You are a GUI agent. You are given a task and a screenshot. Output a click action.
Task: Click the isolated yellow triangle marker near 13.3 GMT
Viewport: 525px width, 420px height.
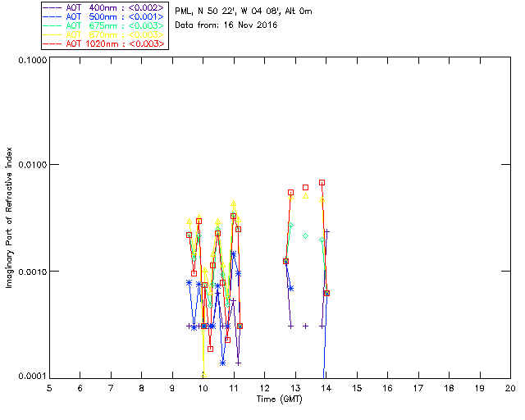coord(306,195)
